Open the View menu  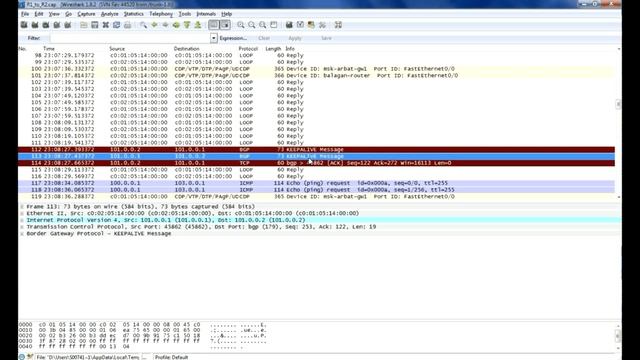pos(54,14)
